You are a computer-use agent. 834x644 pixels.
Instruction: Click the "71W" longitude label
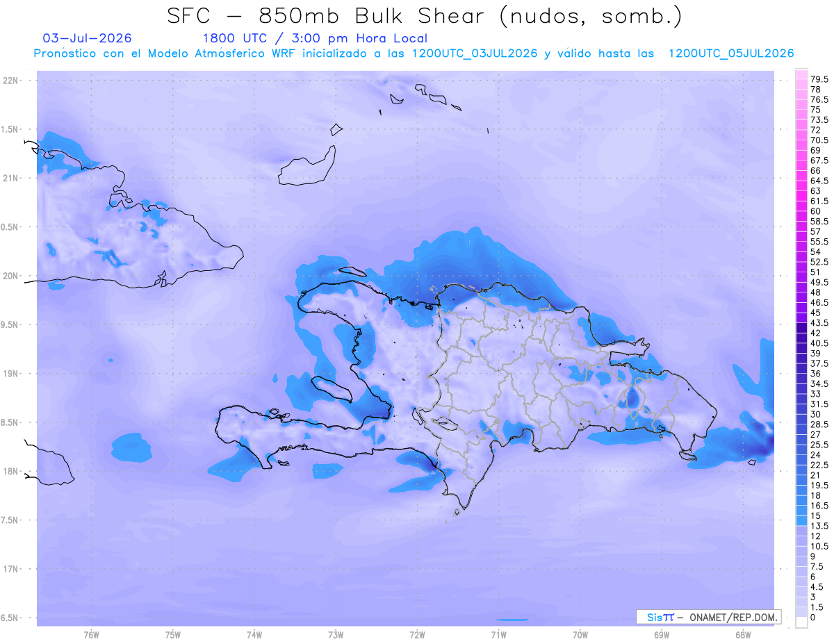pos(498,634)
